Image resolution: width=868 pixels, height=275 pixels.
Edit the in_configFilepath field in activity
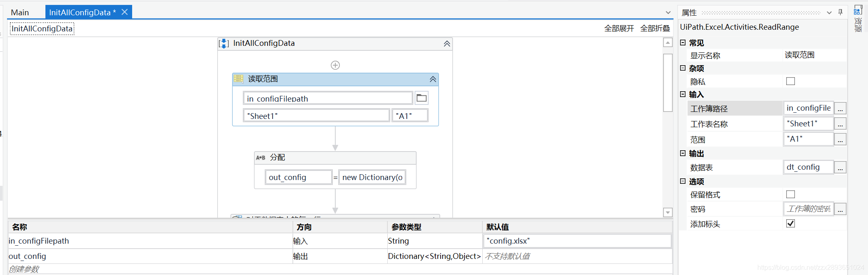click(x=328, y=98)
